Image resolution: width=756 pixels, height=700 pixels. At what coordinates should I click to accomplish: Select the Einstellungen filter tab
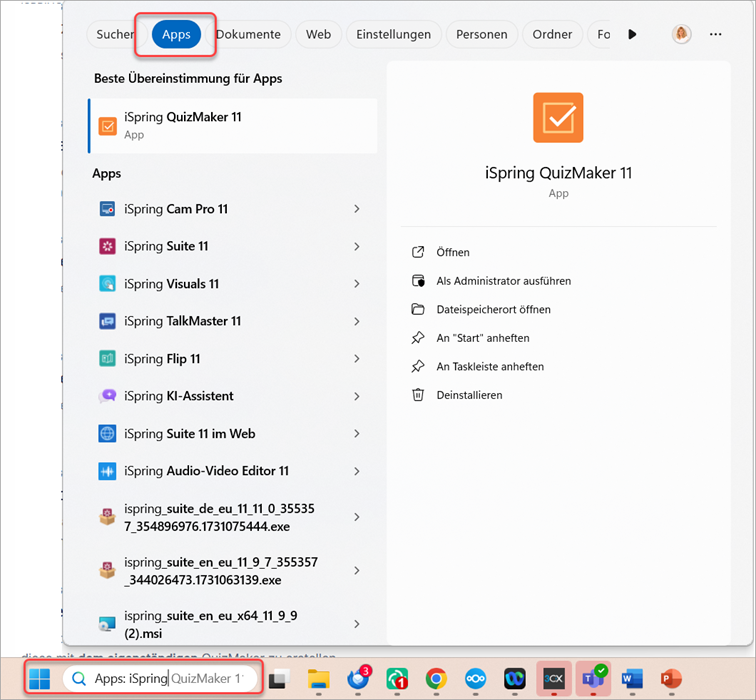(393, 34)
